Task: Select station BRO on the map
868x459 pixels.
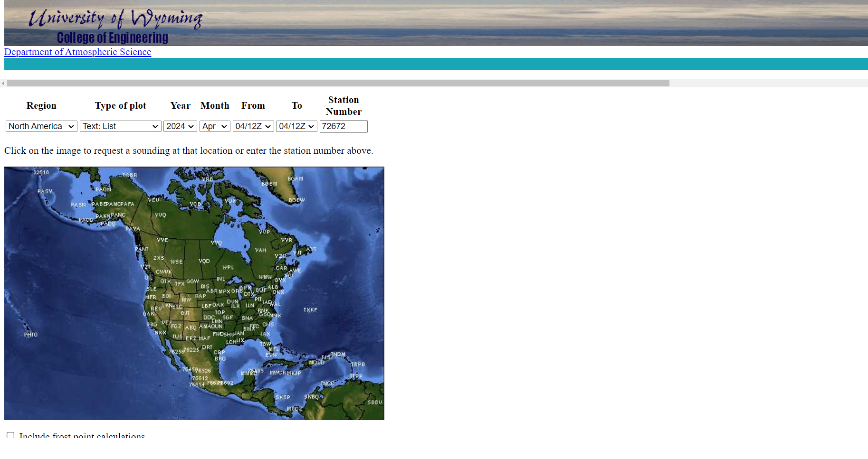Action: coord(220,359)
